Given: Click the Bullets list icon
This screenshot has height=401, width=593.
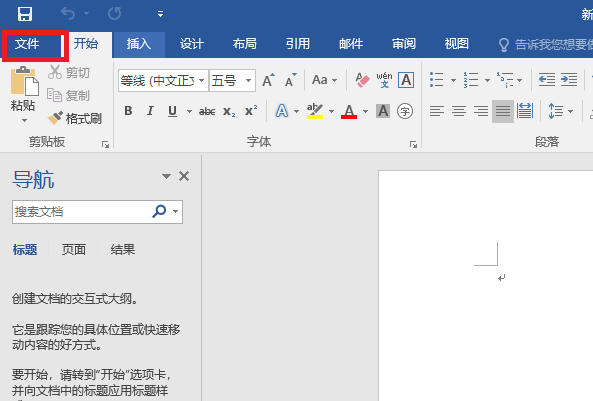Looking at the screenshot, I should [437, 80].
